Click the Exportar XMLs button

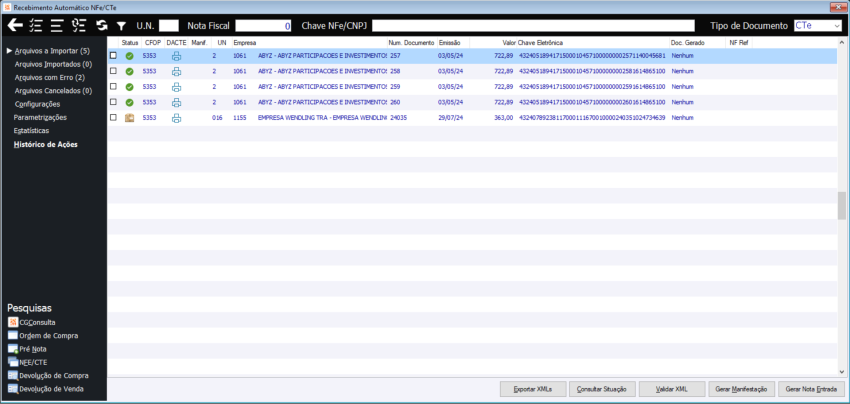pyautogui.click(x=533, y=389)
